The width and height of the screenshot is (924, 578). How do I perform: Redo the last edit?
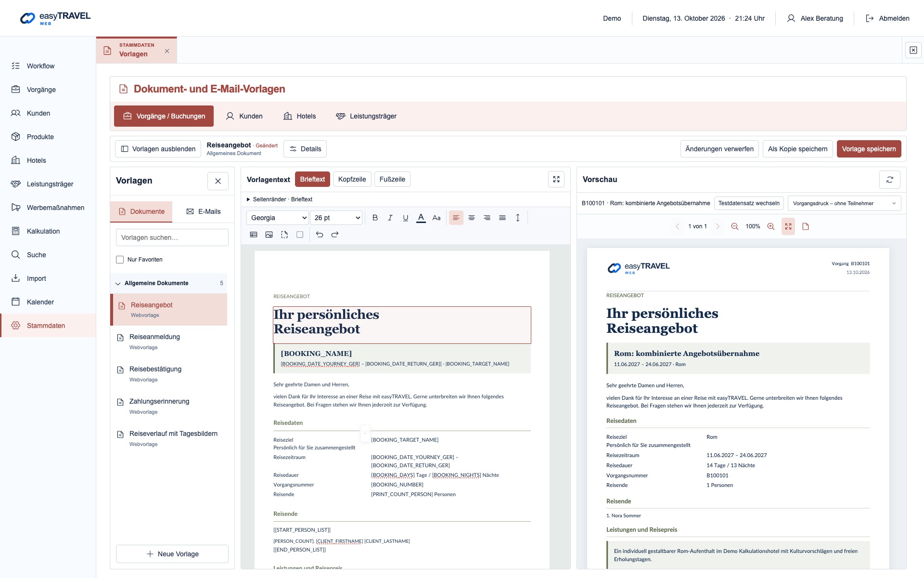[x=335, y=235]
